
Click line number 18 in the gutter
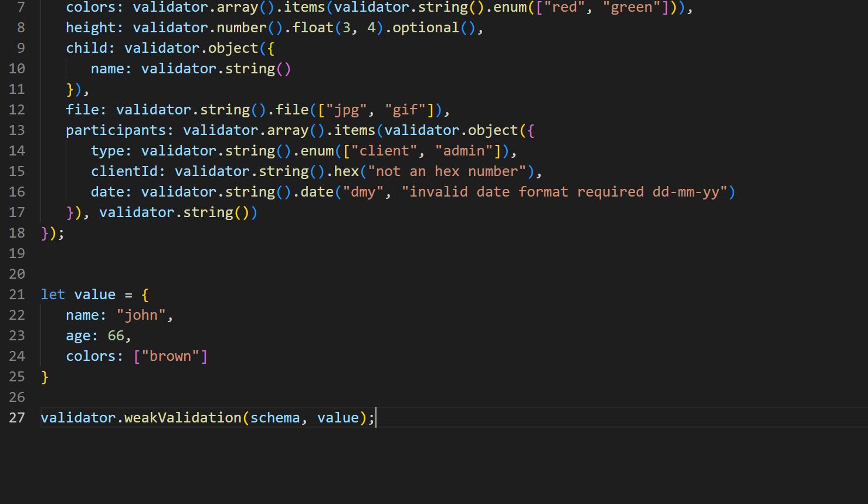tap(17, 233)
